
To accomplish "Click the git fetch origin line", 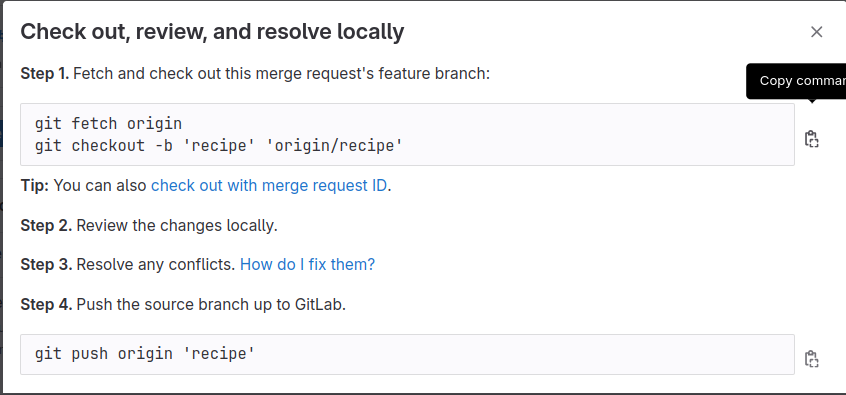I will coord(108,124).
